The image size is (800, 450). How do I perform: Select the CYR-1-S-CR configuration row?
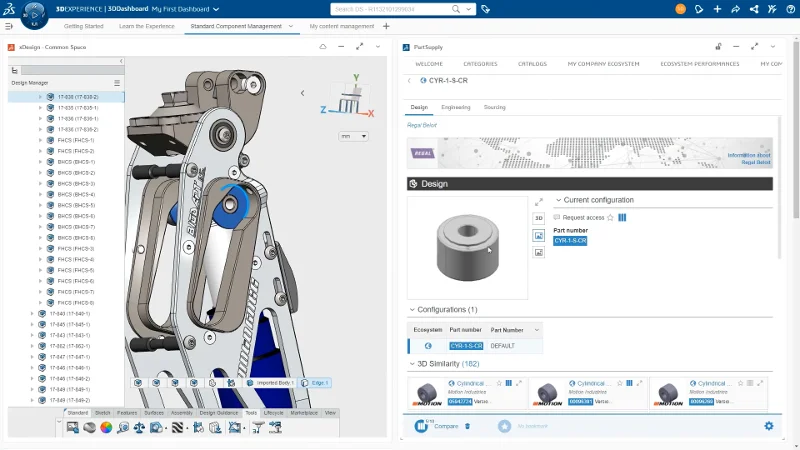tap(466, 346)
